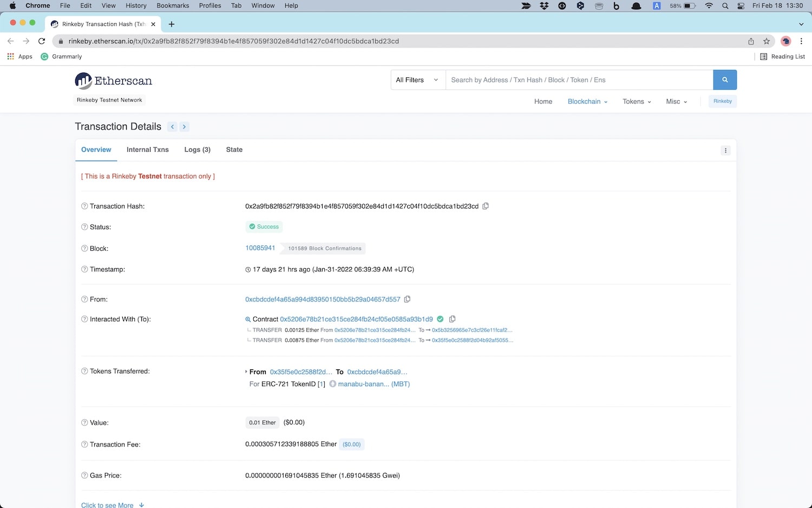Open contract address 0x5206e78b21ce… link
This screenshot has width=812, height=508.
356,319
